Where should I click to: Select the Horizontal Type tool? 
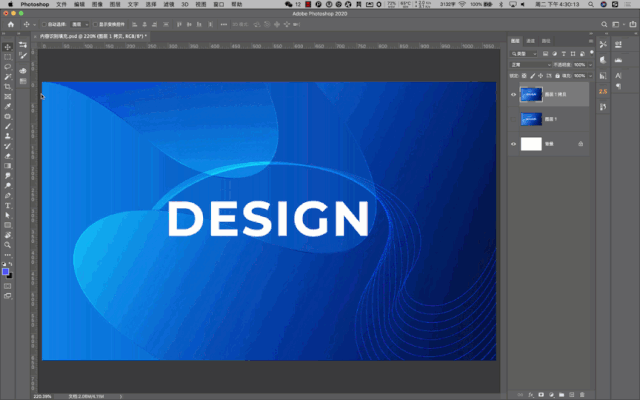[x=7, y=205]
